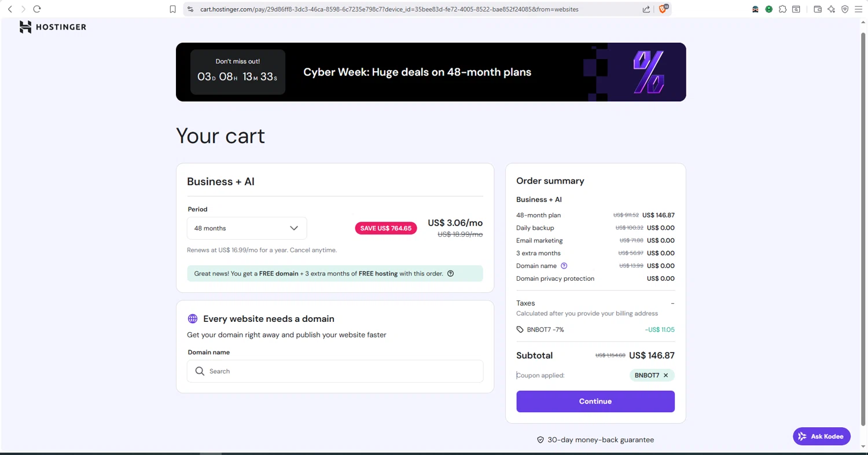The height and width of the screenshot is (455, 868).
Task: Click the browser forward arrow
Action: point(23,9)
